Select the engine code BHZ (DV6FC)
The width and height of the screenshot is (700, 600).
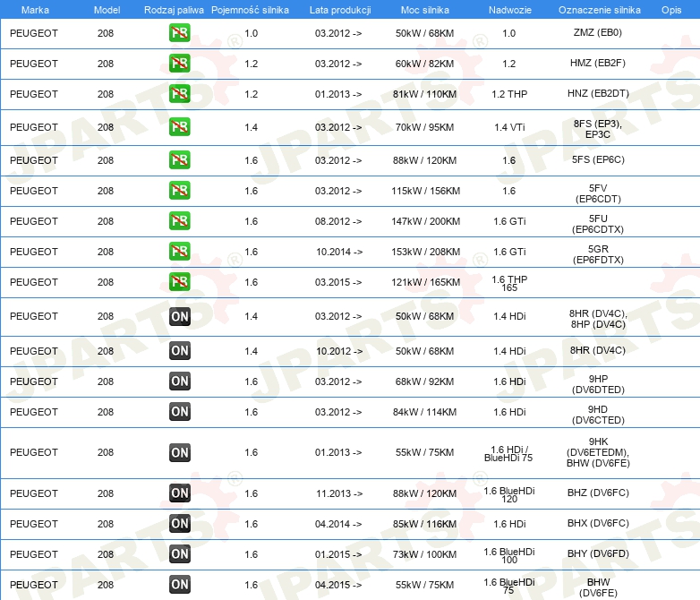pyautogui.click(x=598, y=493)
